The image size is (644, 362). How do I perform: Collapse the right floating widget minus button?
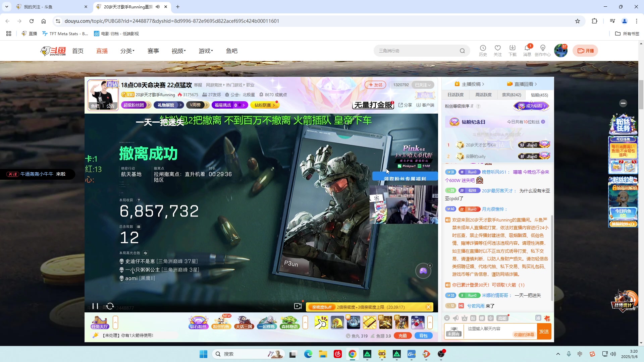pos(623,103)
